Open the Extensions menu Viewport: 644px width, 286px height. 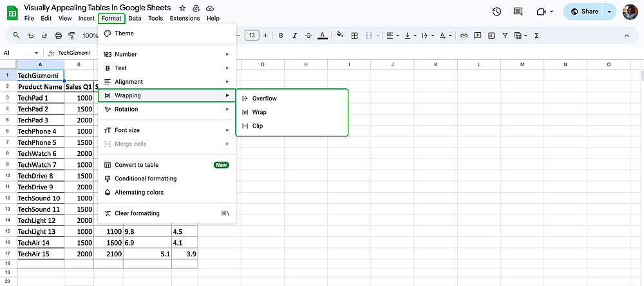[185, 18]
